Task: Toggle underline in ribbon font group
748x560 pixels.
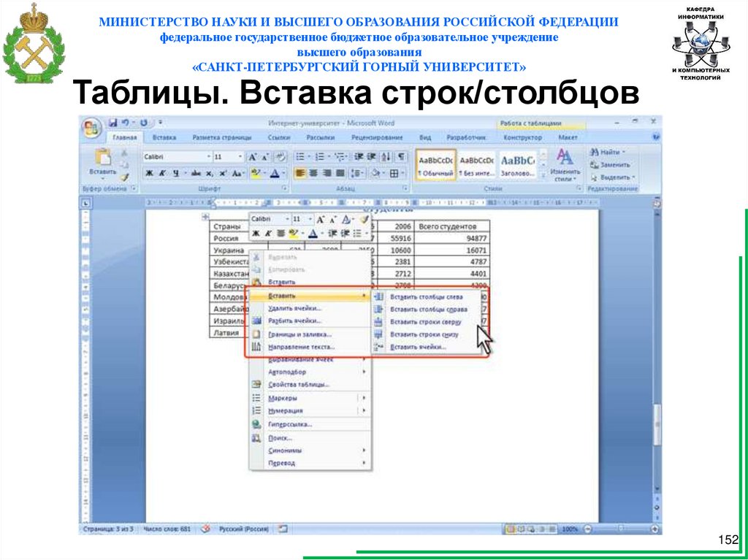Action: click(x=175, y=174)
